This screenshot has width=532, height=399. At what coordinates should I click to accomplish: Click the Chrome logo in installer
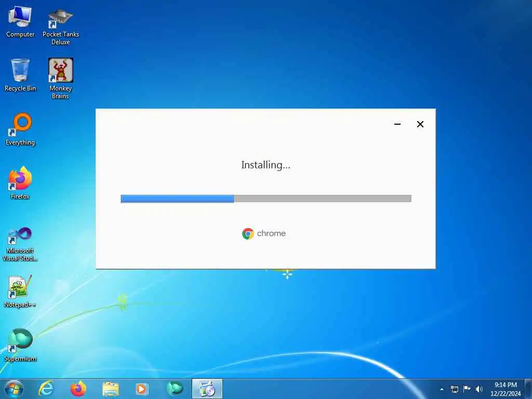pos(248,234)
